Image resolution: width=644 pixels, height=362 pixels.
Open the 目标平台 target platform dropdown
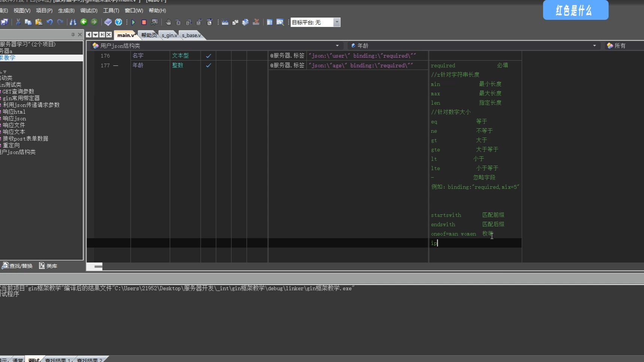coord(337,22)
